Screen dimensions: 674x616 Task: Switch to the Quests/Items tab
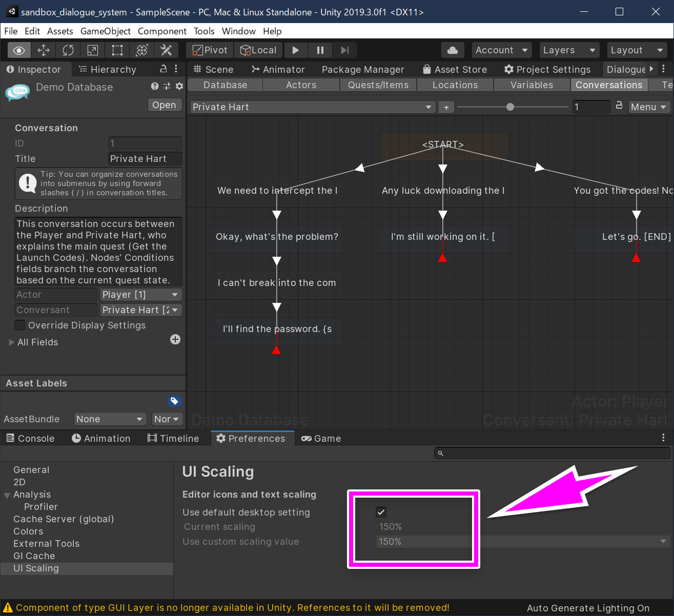tap(378, 85)
